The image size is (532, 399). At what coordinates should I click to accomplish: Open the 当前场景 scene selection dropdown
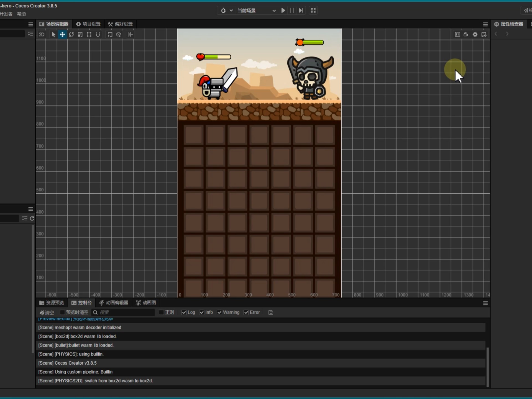point(256,11)
